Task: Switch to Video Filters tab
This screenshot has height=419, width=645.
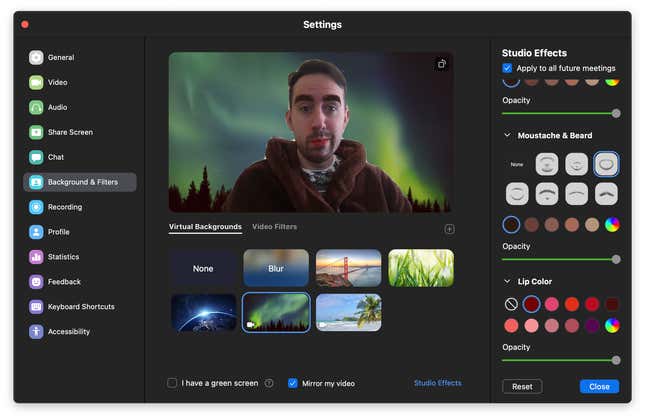Action: [x=274, y=227]
